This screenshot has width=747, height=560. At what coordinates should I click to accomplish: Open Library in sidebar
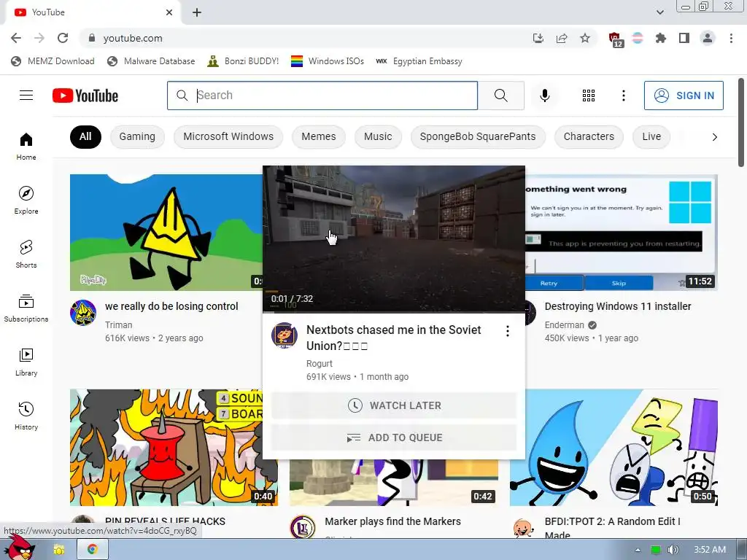26,362
